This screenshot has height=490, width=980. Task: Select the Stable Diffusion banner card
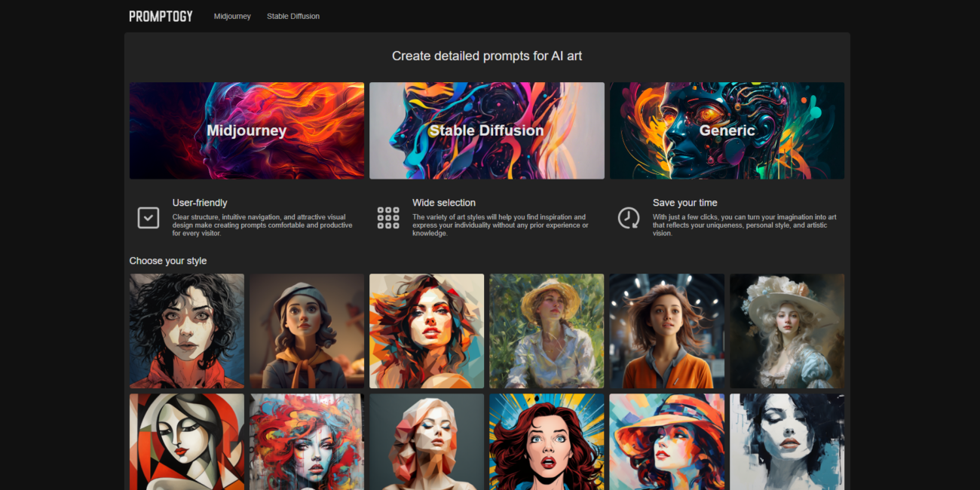coord(486,130)
